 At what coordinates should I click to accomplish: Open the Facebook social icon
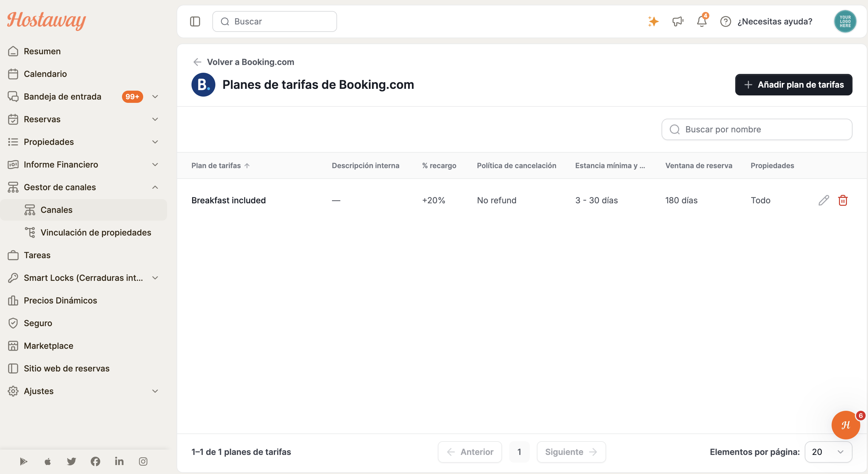tap(95, 461)
